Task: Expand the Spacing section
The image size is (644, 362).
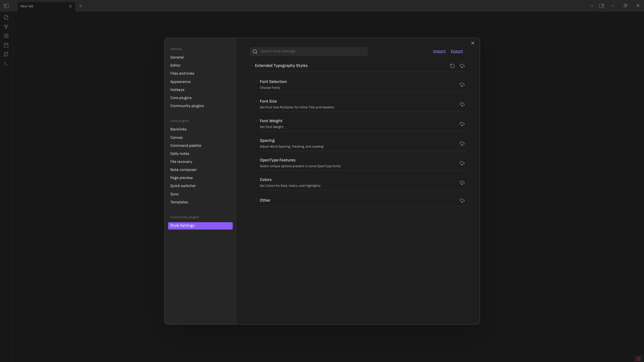Action: (x=267, y=140)
